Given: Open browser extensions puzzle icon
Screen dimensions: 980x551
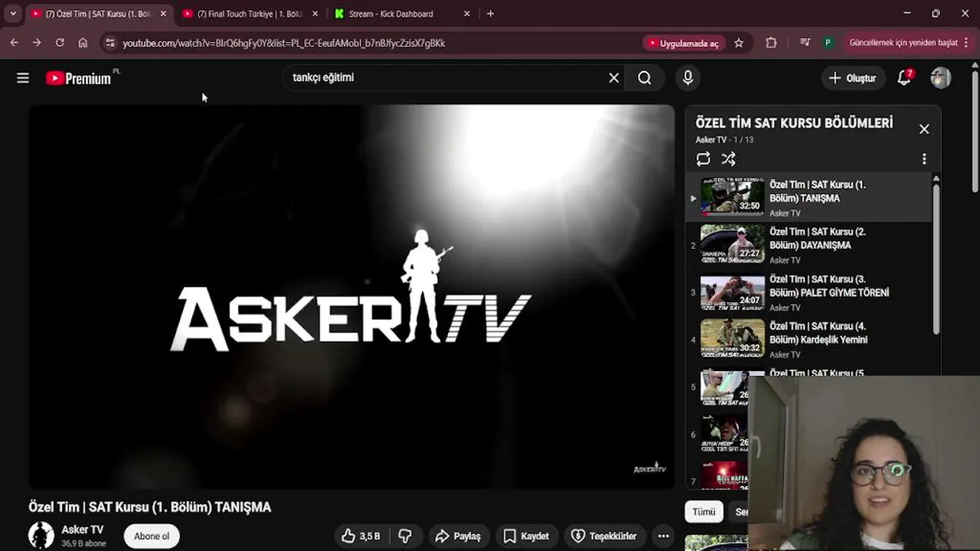Looking at the screenshot, I should pos(771,43).
